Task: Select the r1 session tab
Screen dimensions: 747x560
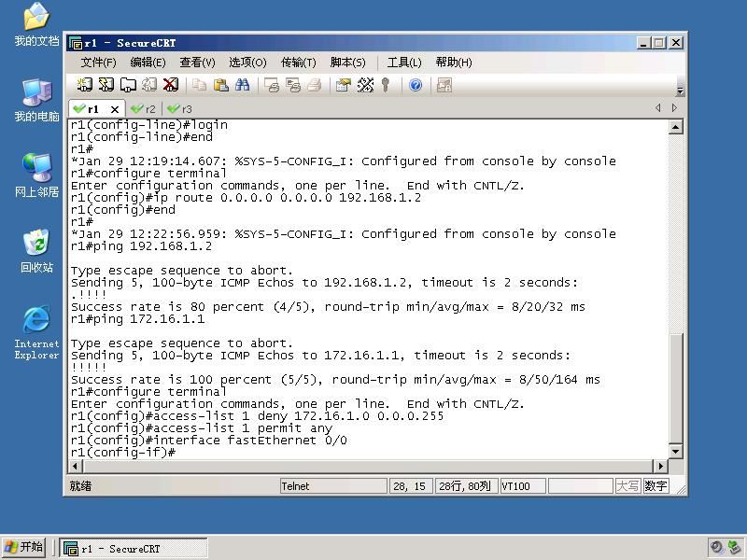Action: click(92, 109)
